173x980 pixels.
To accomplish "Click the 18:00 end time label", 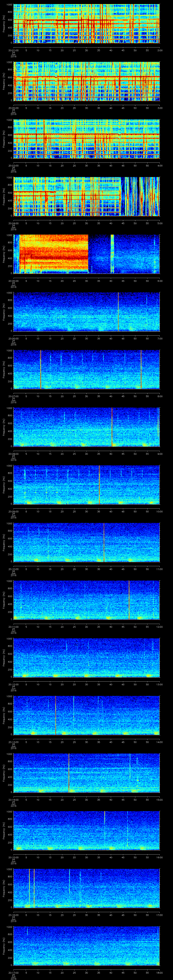I will coord(160,973).
